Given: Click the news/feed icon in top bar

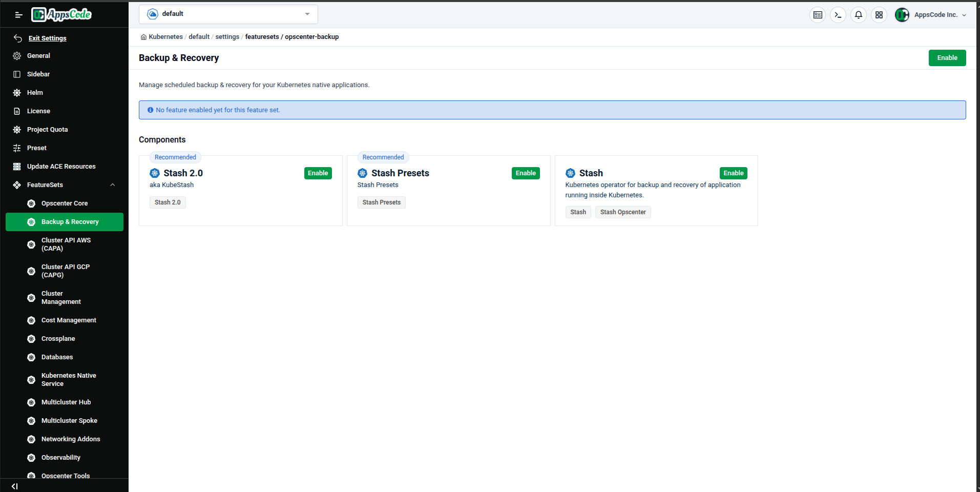Looking at the screenshot, I should coord(818,15).
